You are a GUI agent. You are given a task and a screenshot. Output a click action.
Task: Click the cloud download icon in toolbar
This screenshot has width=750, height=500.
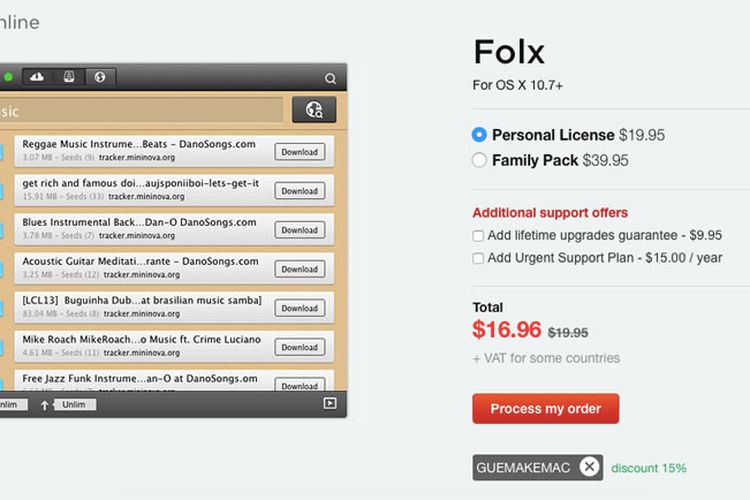tap(37, 77)
